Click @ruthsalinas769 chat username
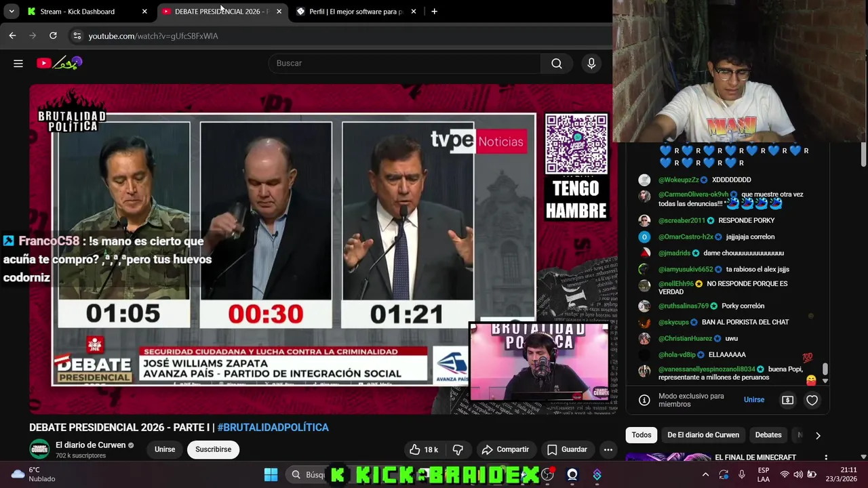The height and width of the screenshot is (488, 868). [x=684, y=306]
